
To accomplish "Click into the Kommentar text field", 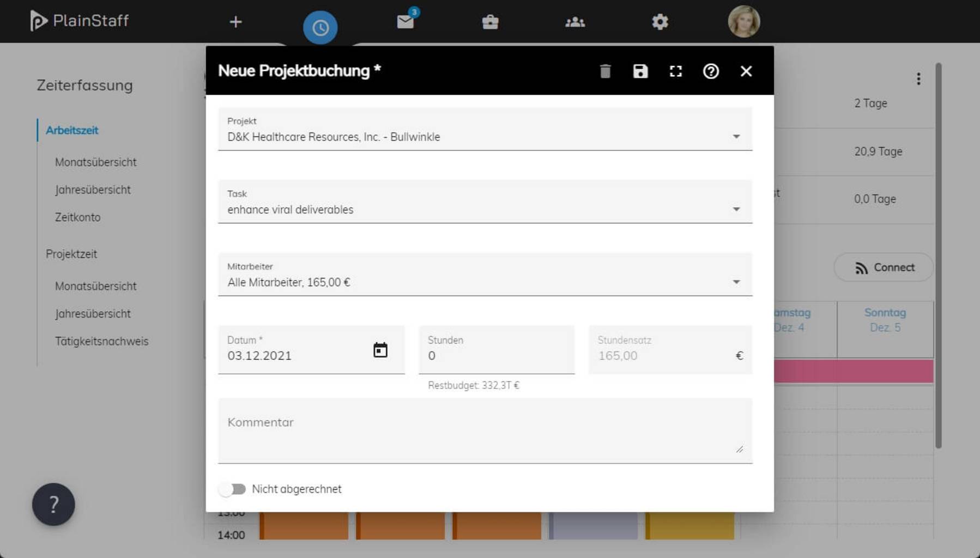I will point(485,430).
